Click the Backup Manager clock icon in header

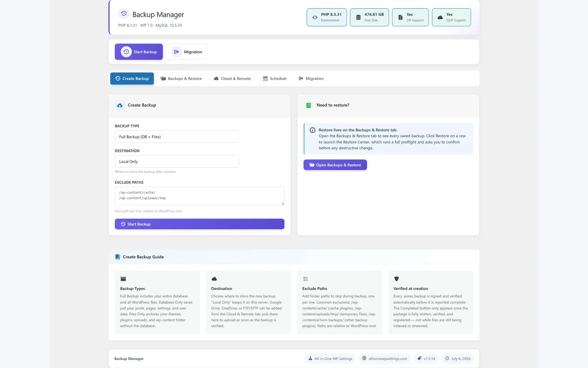[x=124, y=14]
